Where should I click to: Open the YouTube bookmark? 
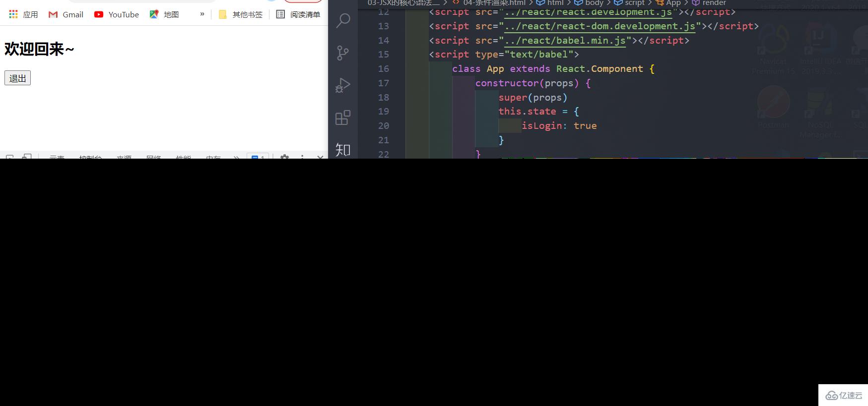pos(117,14)
